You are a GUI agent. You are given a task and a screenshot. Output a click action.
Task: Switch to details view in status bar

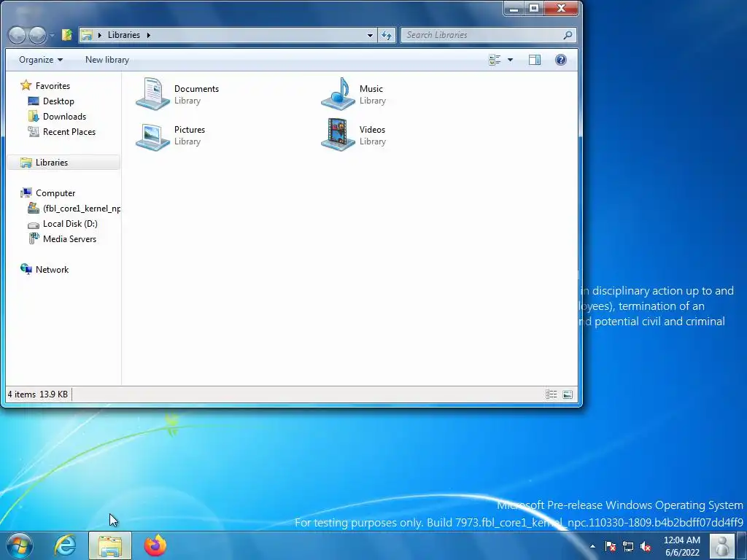551,394
